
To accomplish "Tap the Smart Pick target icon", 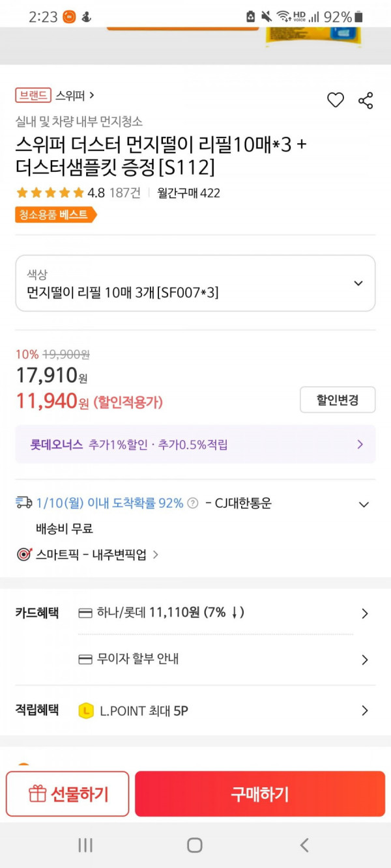I will 24,555.
